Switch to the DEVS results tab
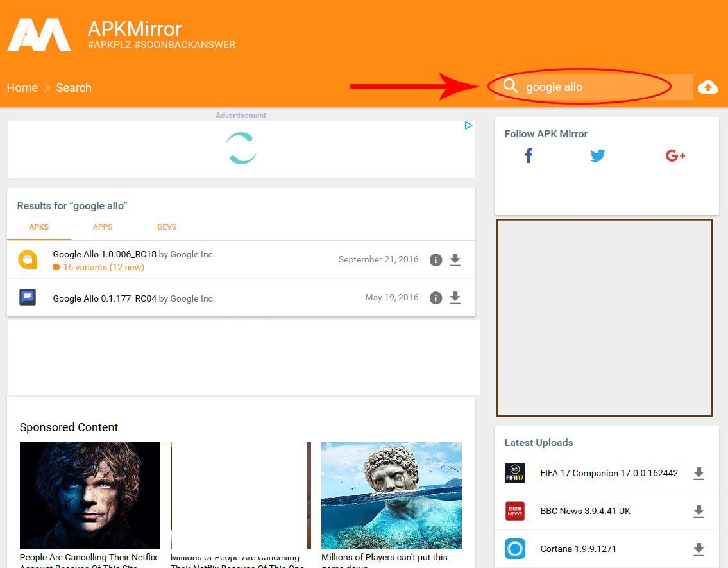Screen dimensions: 728x568 click(167, 227)
